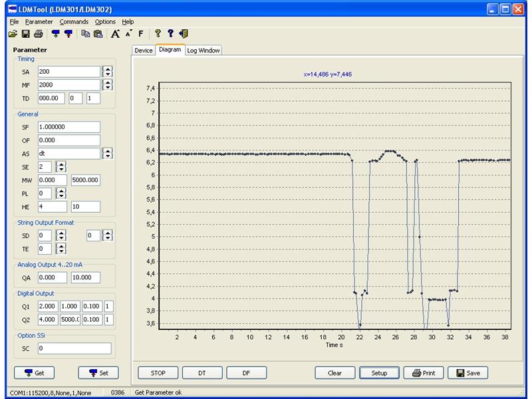Screen dimensions: 532x399
Task: Click the Q2 field showing 4.000
Action: [x=48, y=319]
